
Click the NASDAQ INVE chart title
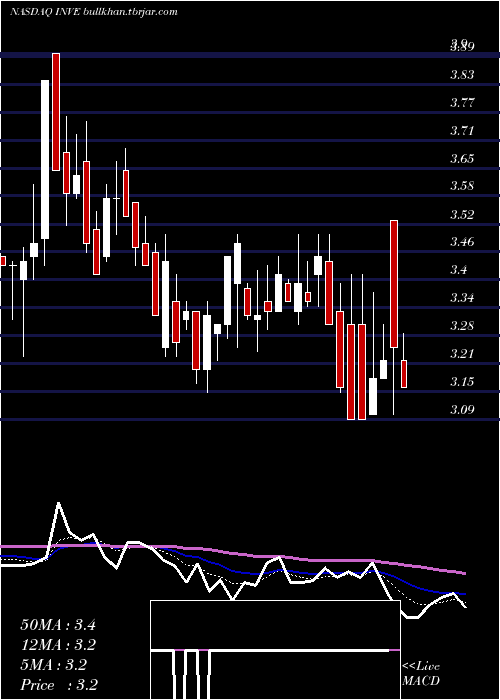94,12
